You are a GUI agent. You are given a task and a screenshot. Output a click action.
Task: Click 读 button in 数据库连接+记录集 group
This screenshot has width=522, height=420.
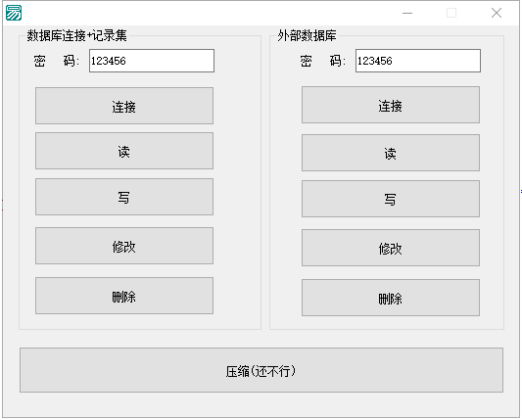tap(124, 151)
